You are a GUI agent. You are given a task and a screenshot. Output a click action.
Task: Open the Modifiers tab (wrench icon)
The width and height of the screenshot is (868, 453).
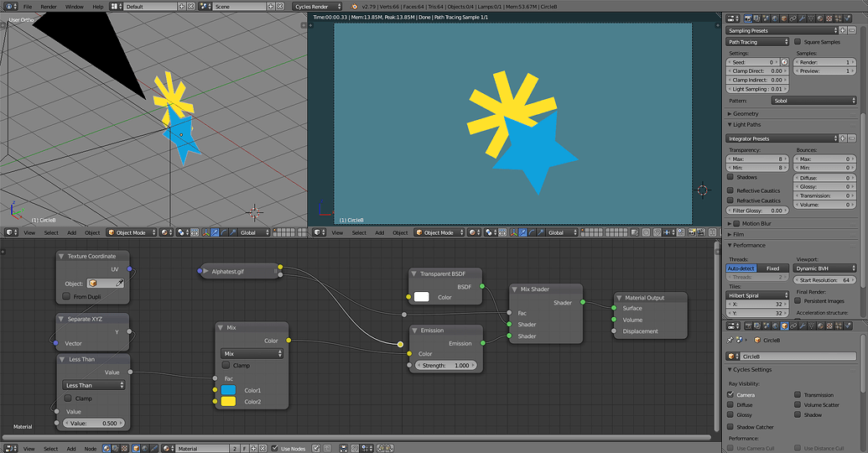802,18
